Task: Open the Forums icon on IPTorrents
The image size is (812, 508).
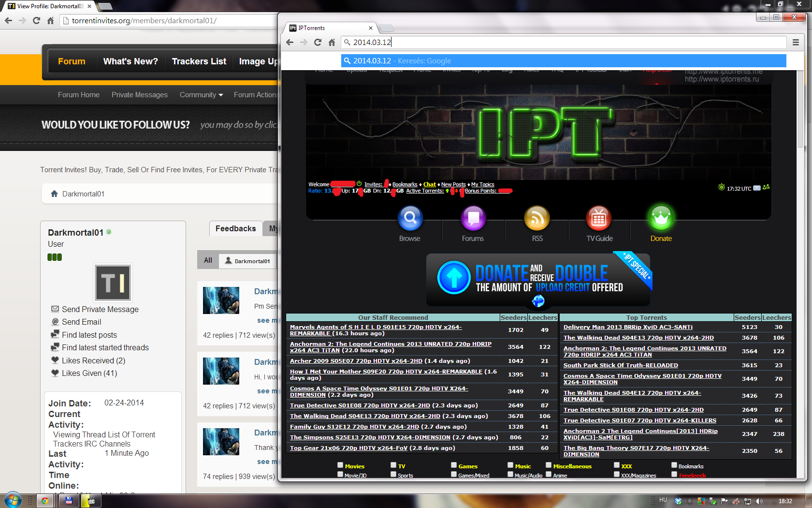Action: (473, 218)
